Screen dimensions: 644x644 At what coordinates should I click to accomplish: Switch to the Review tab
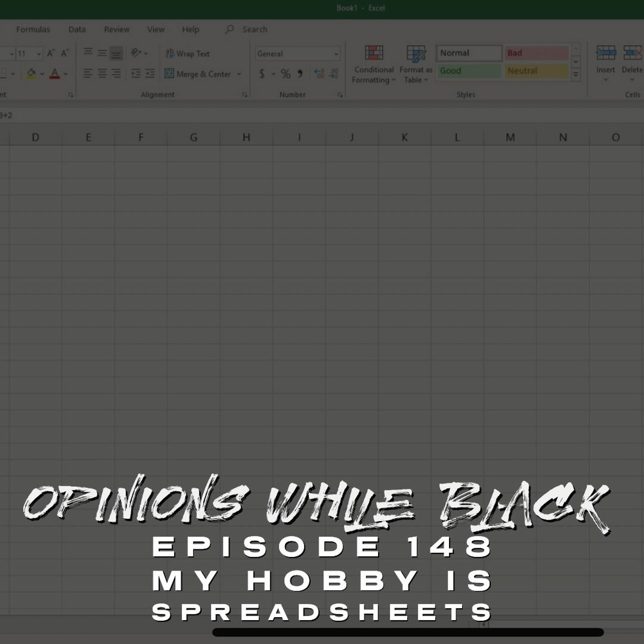click(x=117, y=30)
